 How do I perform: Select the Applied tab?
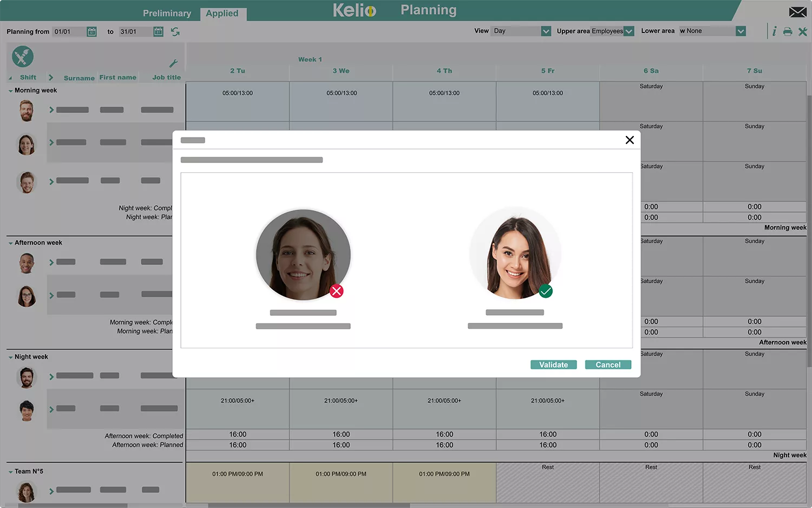[x=223, y=13]
